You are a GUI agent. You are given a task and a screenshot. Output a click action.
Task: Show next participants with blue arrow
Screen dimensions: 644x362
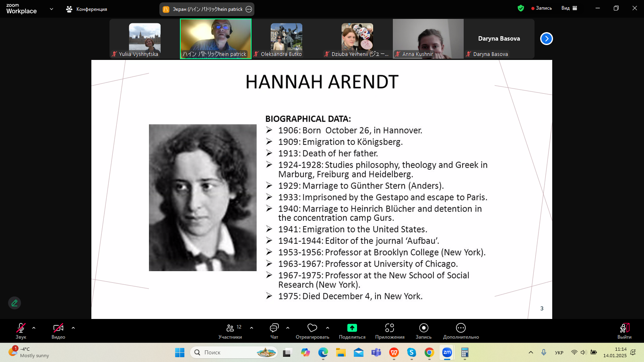tap(546, 39)
